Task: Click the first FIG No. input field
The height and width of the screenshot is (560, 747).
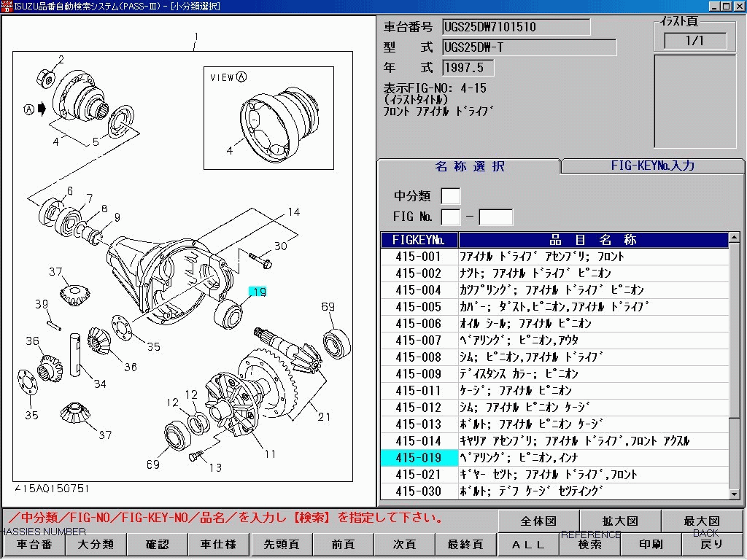Action: click(x=451, y=217)
